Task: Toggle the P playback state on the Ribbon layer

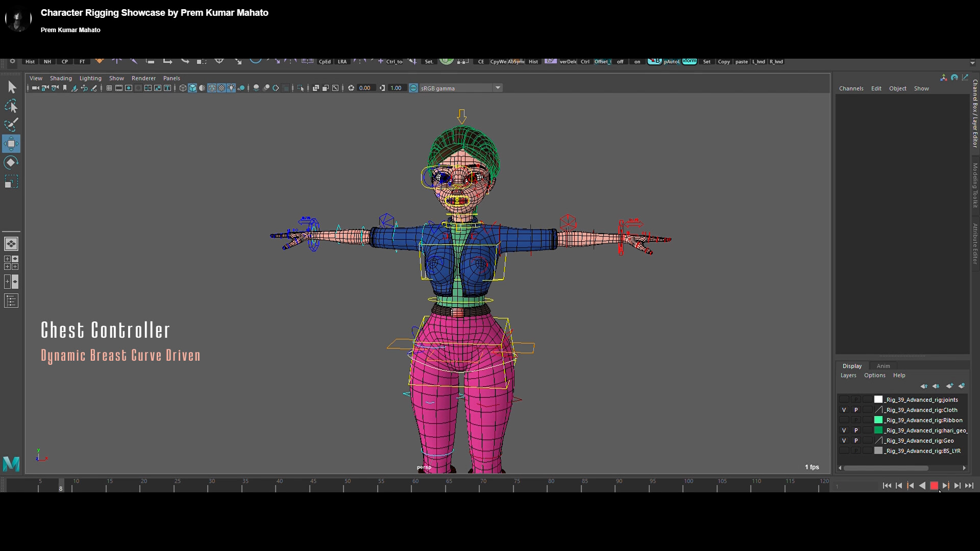Action: (x=856, y=420)
